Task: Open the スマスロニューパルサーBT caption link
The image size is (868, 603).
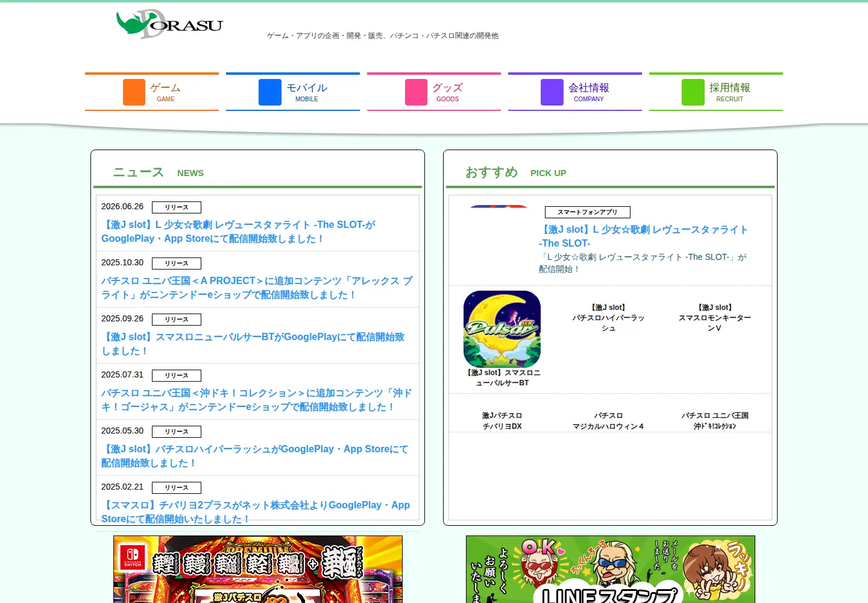Action: pos(502,378)
